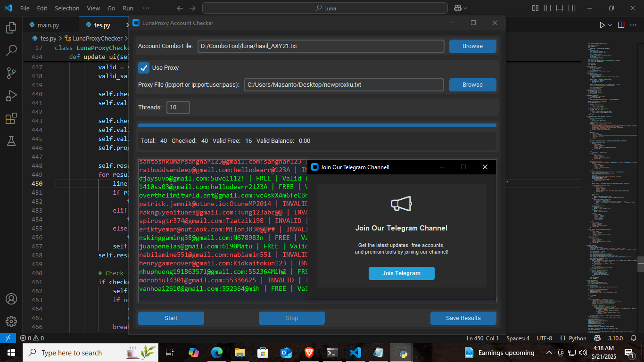
Task: Open the Copilot dropdown chevron in title bar
Action: pyautogui.click(x=466, y=8)
